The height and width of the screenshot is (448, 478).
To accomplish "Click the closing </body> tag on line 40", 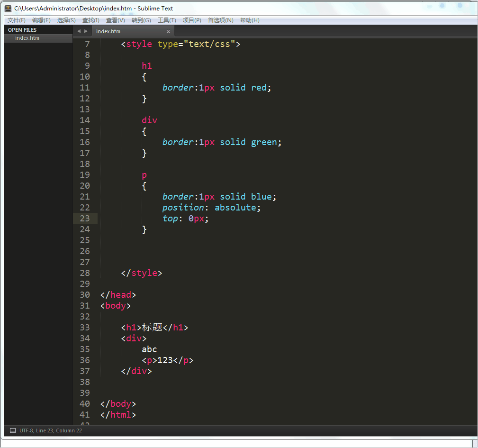I will point(118,404).
